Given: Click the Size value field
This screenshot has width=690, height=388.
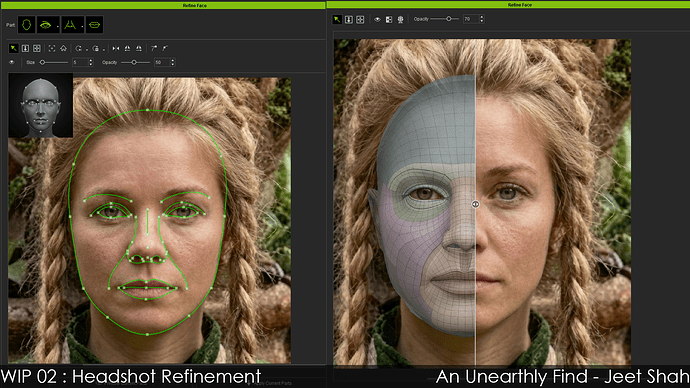Looking at the screenshot, I should 80,62.
